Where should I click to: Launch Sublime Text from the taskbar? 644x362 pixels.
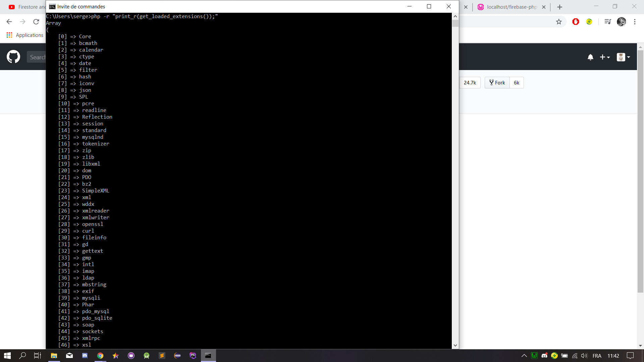162,356
